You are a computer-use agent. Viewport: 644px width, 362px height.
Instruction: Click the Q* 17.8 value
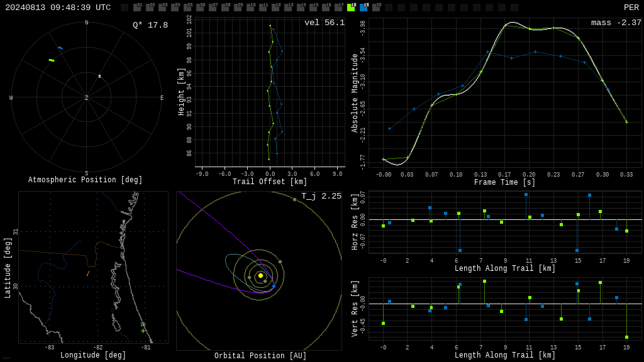tap(150, 25)
